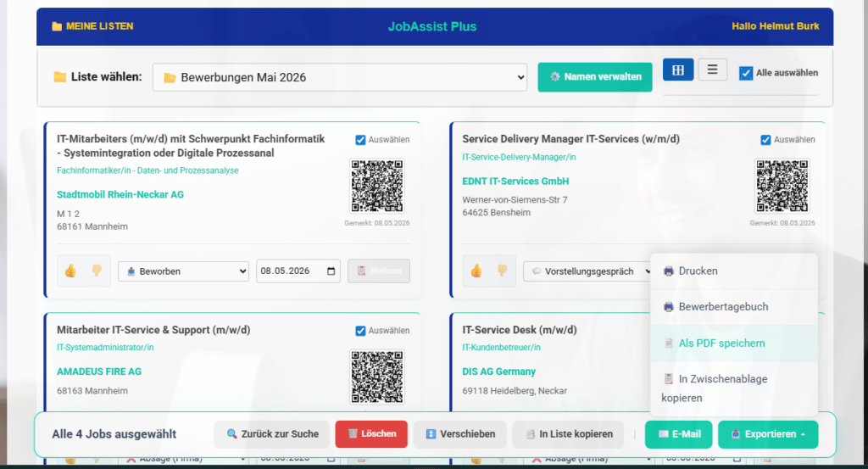
Task: Click QR code of EDNT IT-Services job
Action: click(782, 186)
